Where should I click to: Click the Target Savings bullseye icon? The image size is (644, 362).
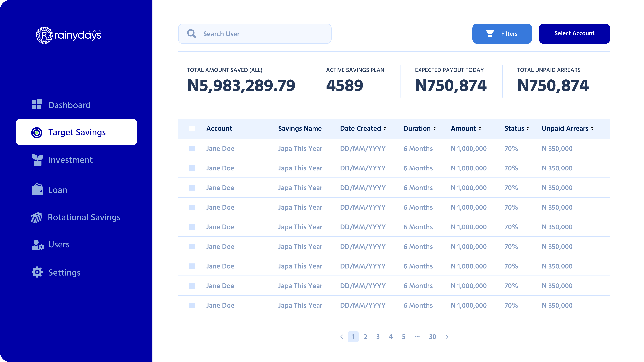[37, 132]
